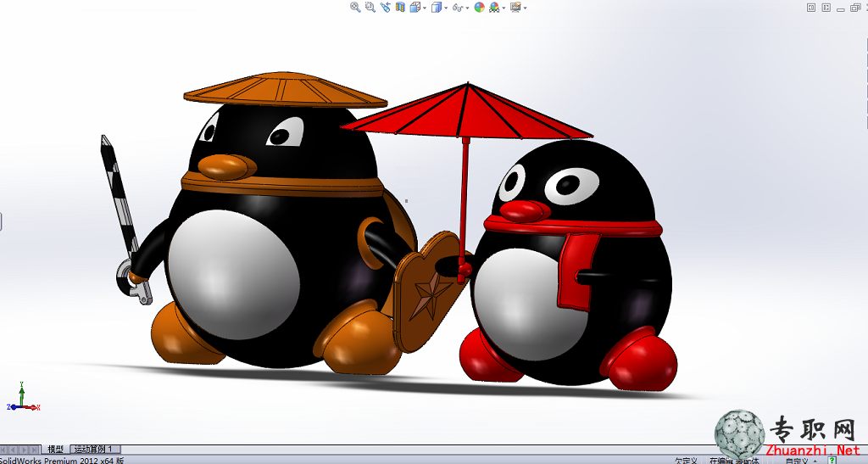This screenshot has width=868, height=464.
Task: Click the tile-left document window icon
Action: [811, 7]
